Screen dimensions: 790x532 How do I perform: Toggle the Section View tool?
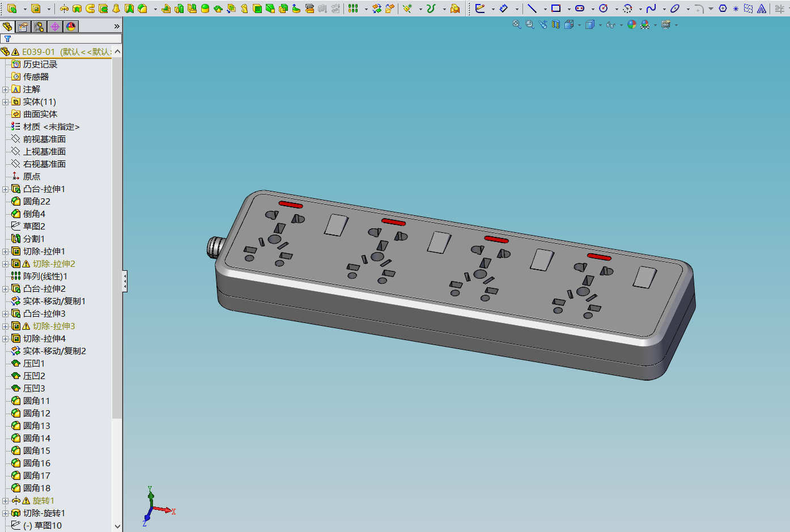click(x=556, y=24)
